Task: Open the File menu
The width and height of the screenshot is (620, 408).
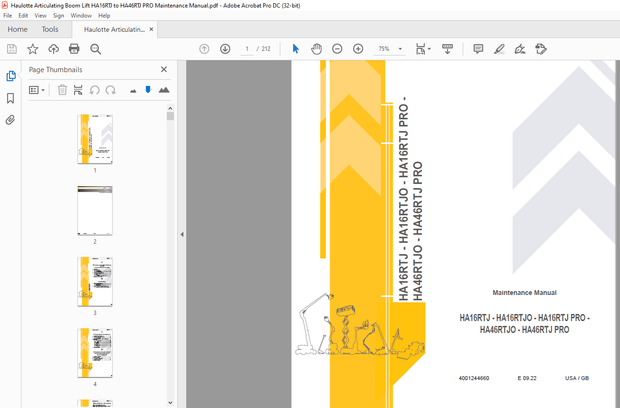Action: (x=8, y=15)
